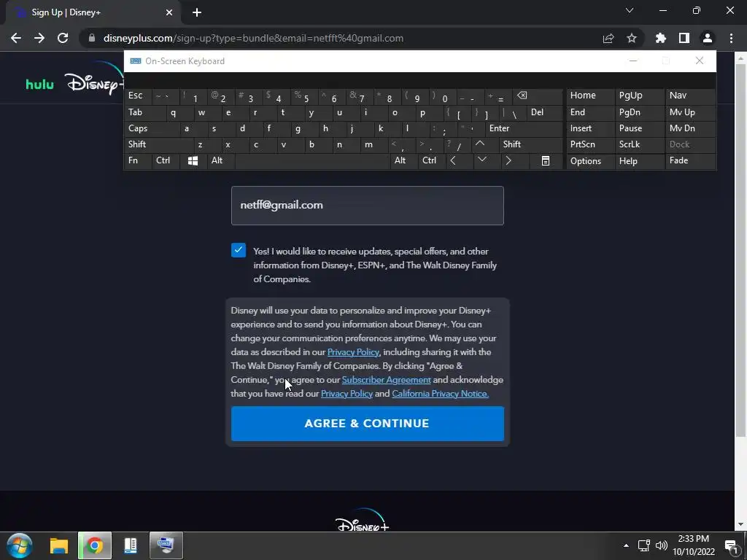Click the Enter key on keyboard

pos(524,128)
